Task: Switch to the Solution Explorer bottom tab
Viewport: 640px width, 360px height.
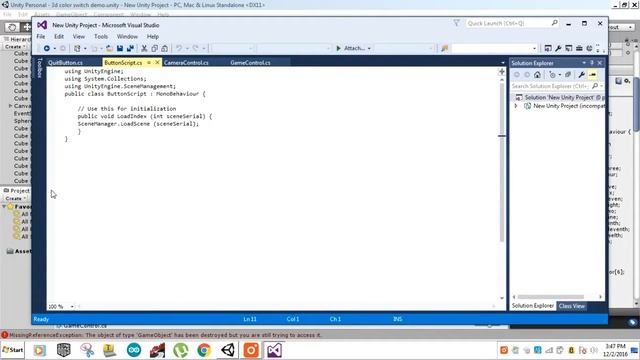Action: click(x=533, y=306)
